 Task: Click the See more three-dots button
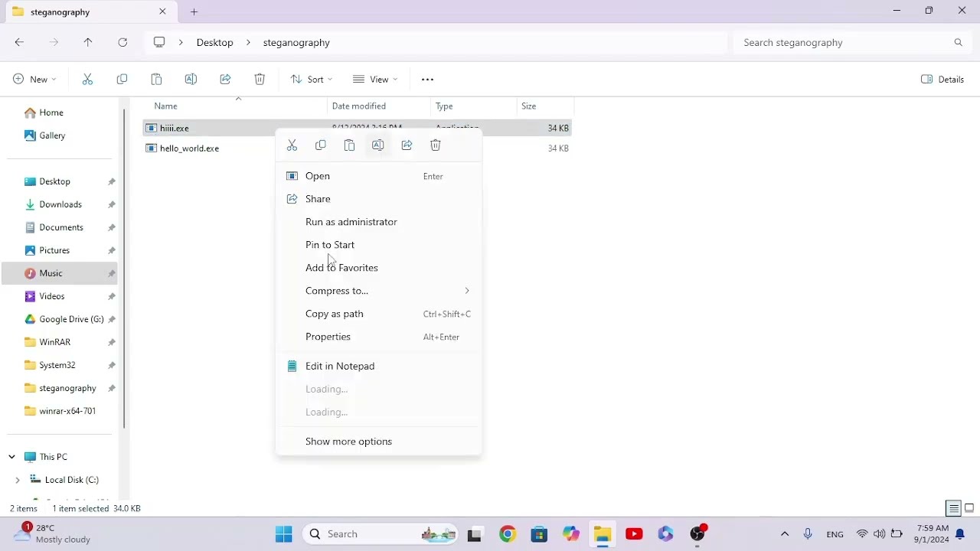tap(427, 80)
